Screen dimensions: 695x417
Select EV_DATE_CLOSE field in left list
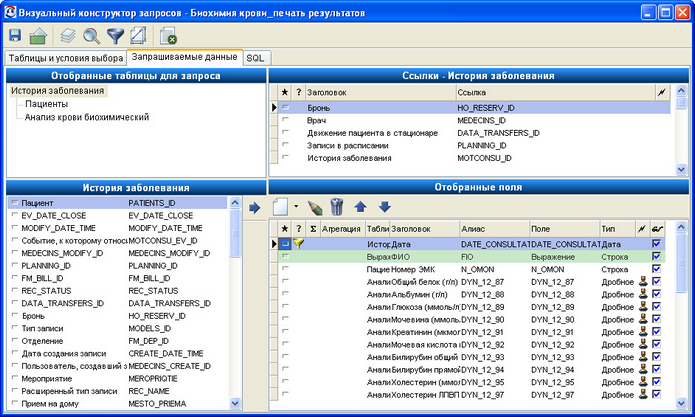tap(117, 215)
